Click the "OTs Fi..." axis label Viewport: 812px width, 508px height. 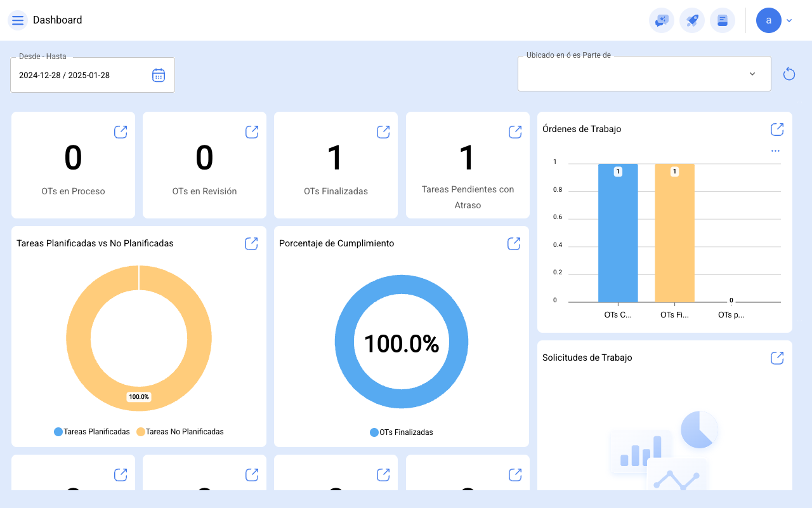click(x=674, y=315)
